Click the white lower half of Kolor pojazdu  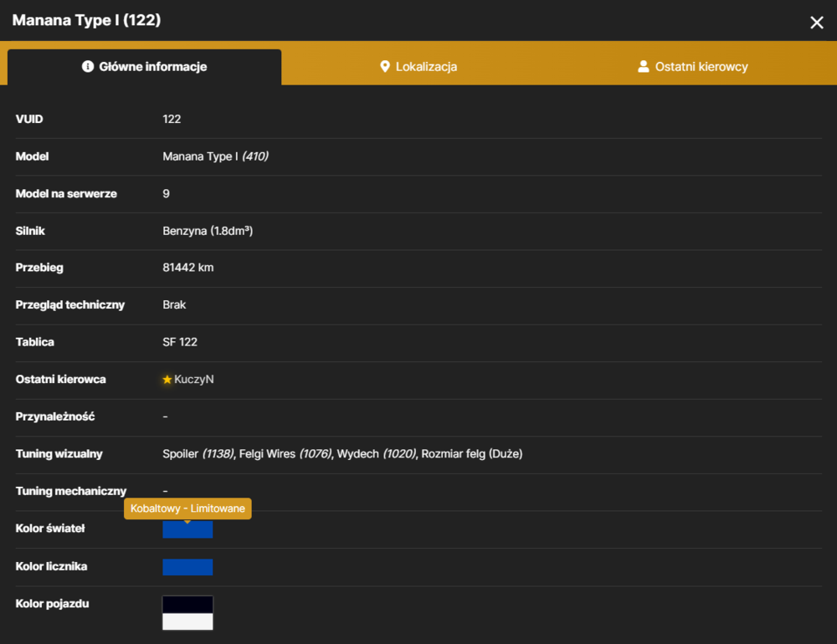pyautogui.click(x=187, y=621)
